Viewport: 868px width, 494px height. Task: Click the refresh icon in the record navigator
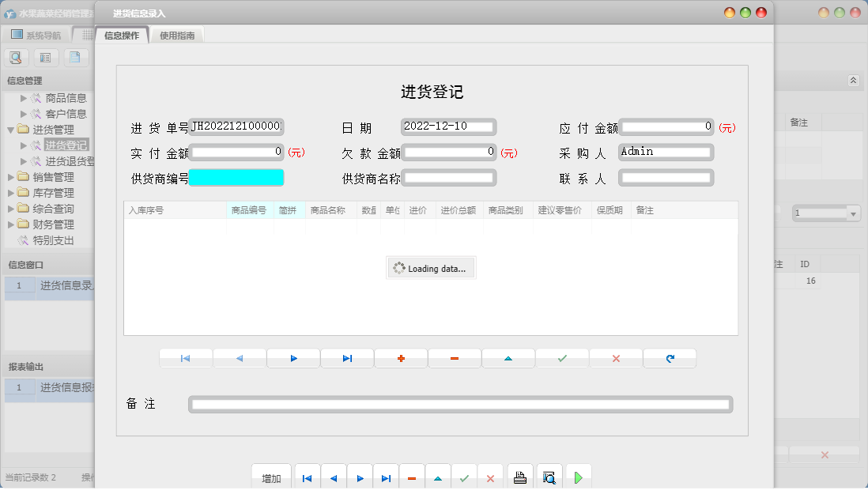click(x=670, y=357)
